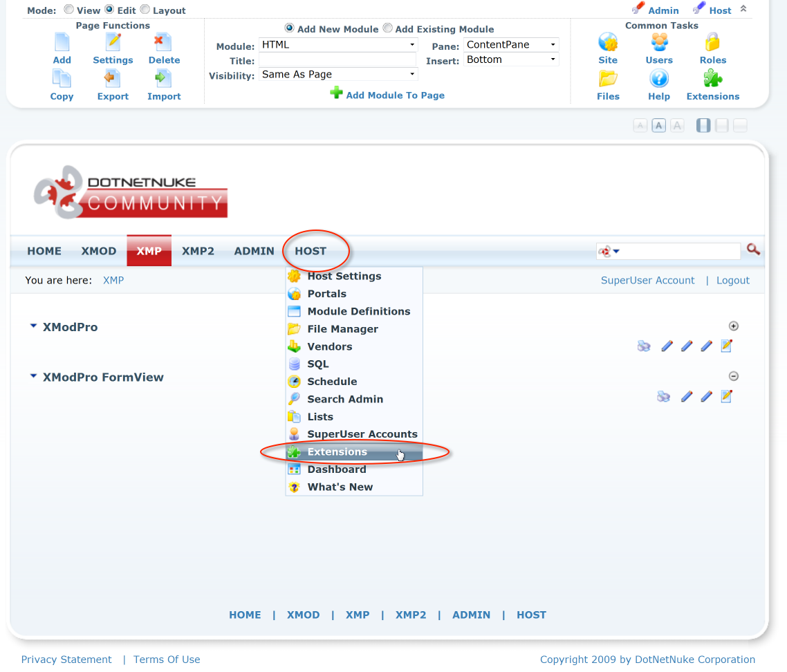Open the Terms Of Use link

(167, 660)
